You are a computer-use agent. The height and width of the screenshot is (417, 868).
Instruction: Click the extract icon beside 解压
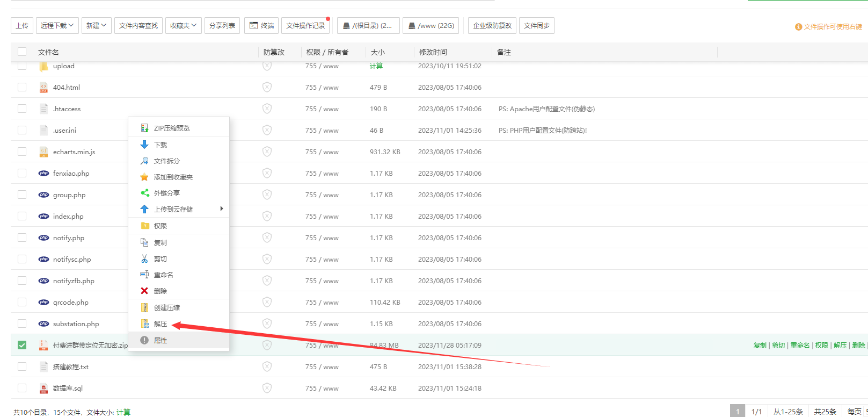pos(144,323)
